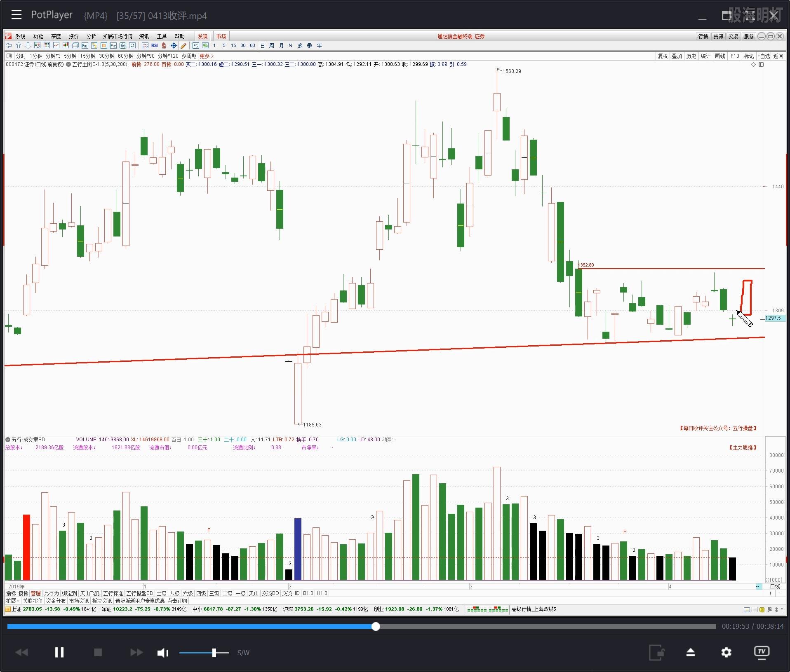Collapse the 扩展 panel expander
790x672 pixels.
[x=12, y=601]
